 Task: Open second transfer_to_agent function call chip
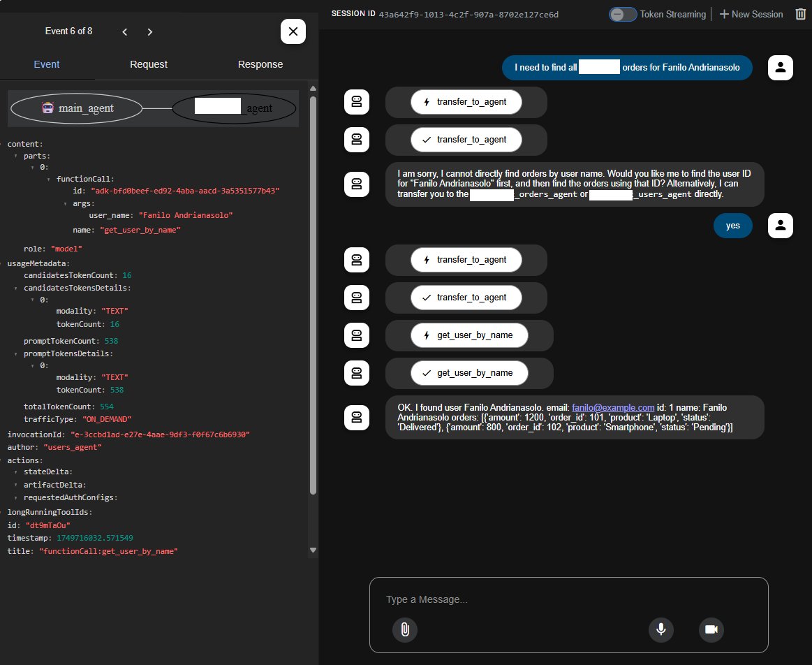[x=466, y=260]
